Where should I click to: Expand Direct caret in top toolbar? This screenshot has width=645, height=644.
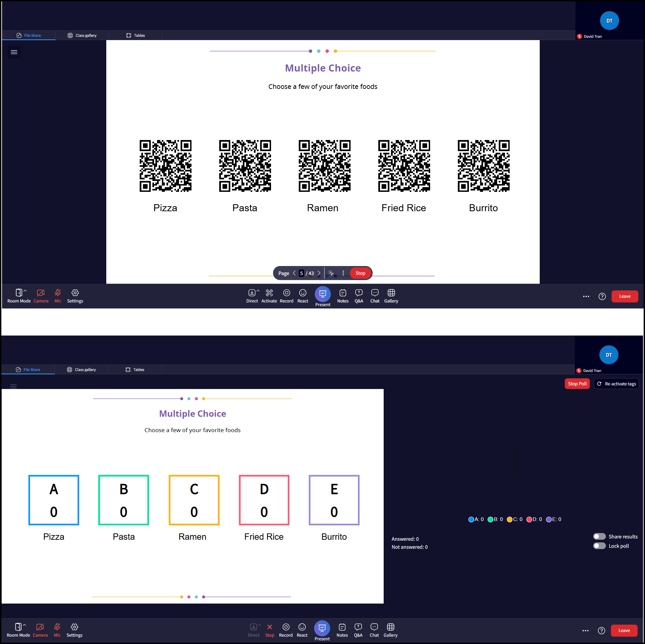pos(258,291)
